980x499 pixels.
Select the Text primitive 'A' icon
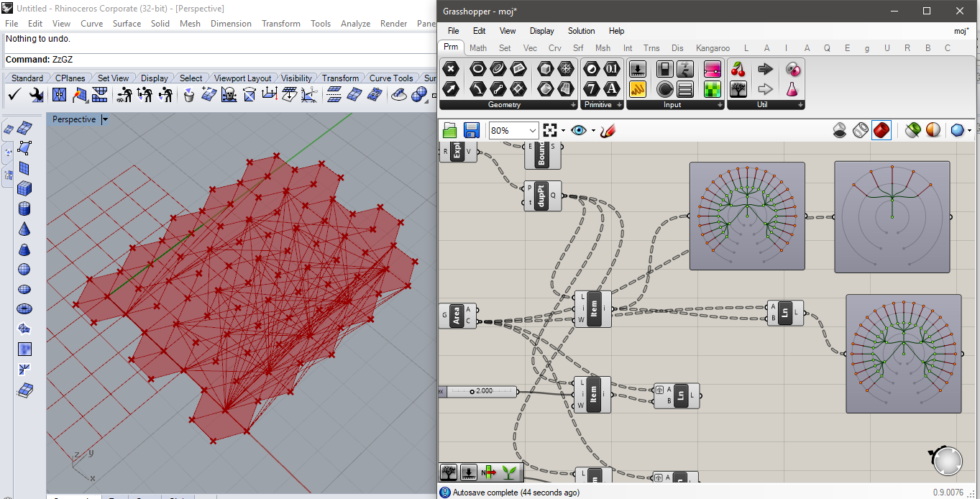(x=611, y=89)
